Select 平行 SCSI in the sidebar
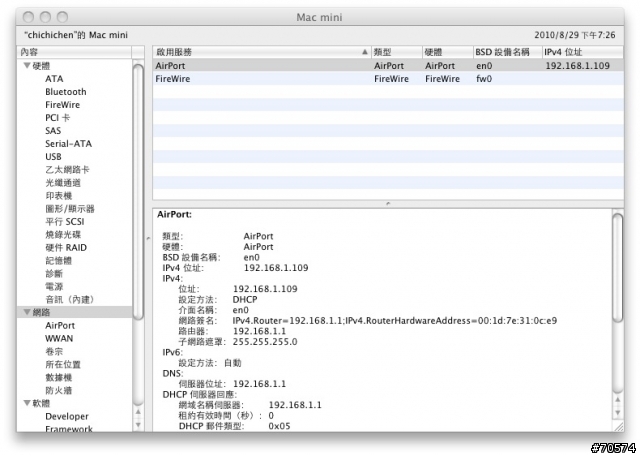640x456 pixels. 65,222
